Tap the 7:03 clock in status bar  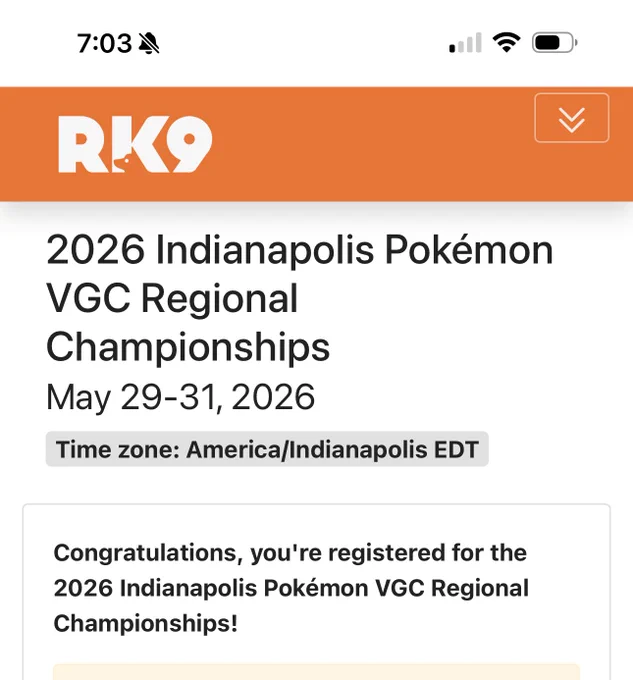pyautogui.click(x=104, y=43)
